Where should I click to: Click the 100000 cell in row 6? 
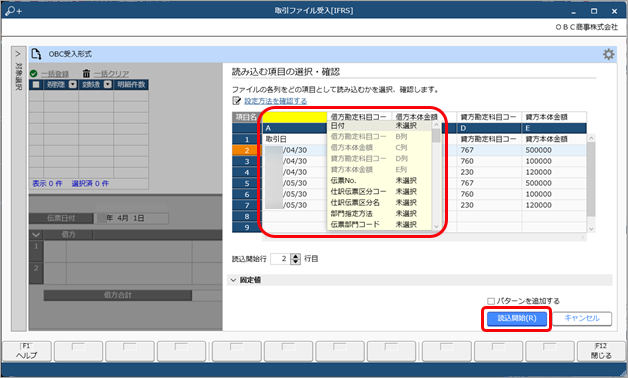coord(554,194)
